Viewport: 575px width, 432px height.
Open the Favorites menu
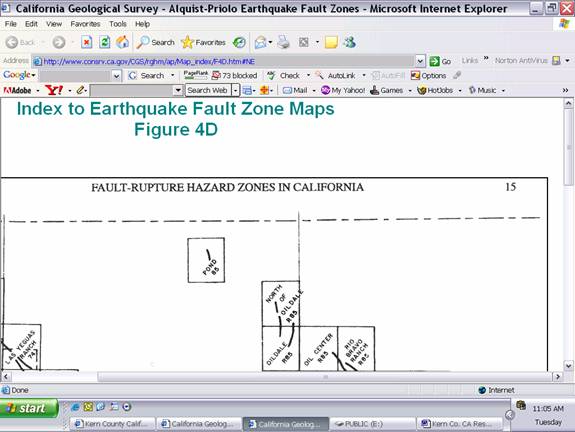point(85,24)
